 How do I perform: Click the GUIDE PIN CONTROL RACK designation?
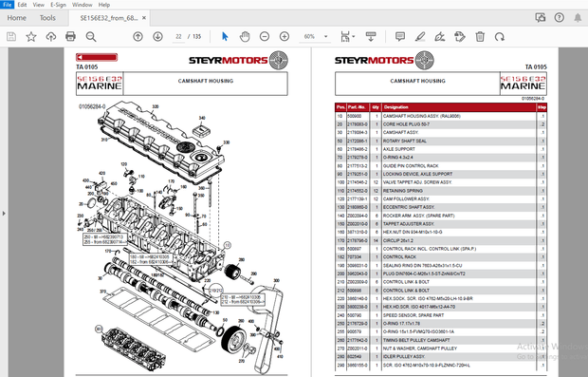[411, 165]
